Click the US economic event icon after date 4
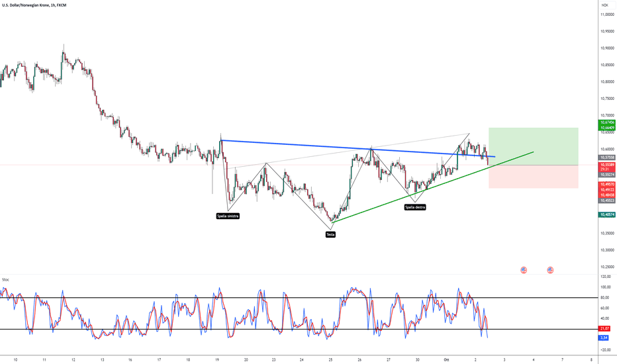The width and height of the screenshot is (617, 364). click(x=550, y=270)
